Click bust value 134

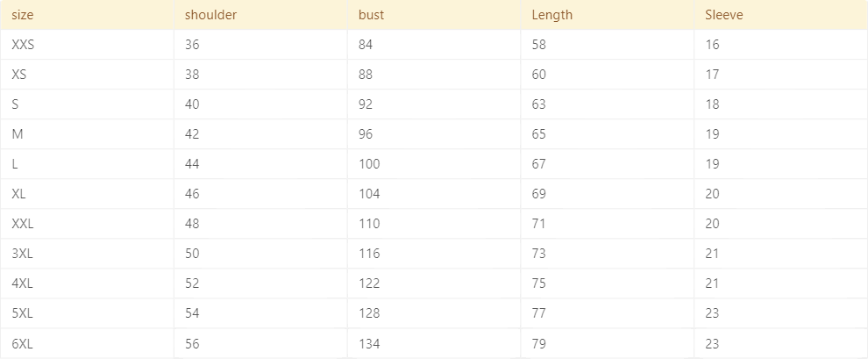[x=369, y=343]
